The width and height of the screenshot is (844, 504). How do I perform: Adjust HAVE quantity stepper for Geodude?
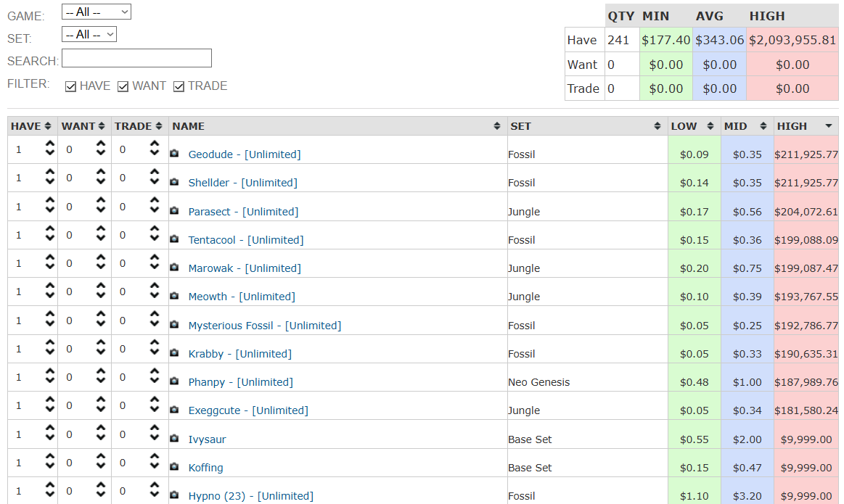[x=50, y=148]
